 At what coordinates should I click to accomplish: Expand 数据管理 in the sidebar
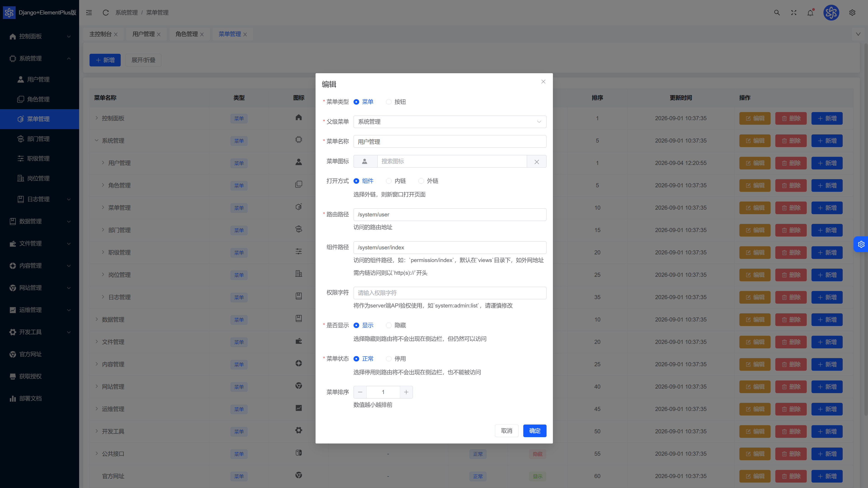click(39, 221)
